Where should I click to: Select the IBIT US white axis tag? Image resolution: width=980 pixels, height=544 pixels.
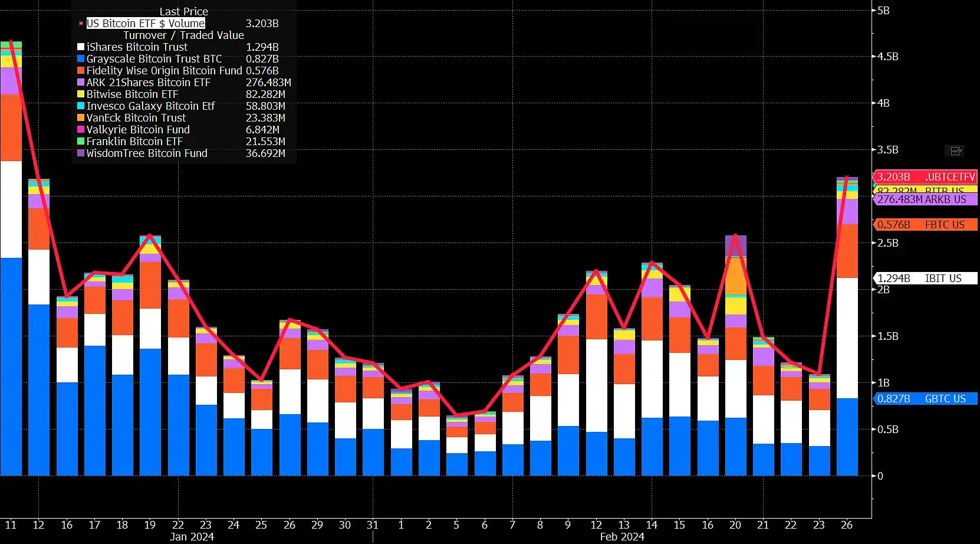[x=925, y=278]
